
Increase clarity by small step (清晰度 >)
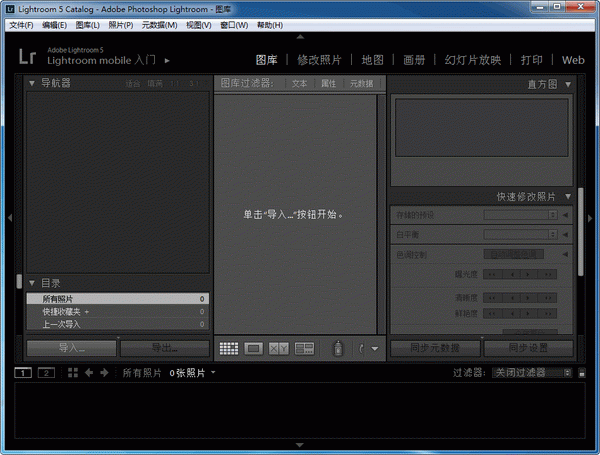528,298
